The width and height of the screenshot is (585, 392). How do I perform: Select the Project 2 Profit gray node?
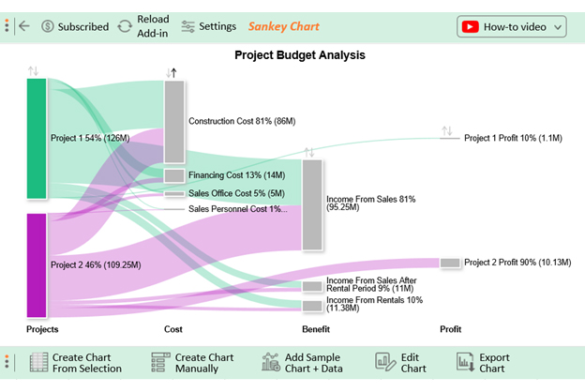click(x=450, y=263)
